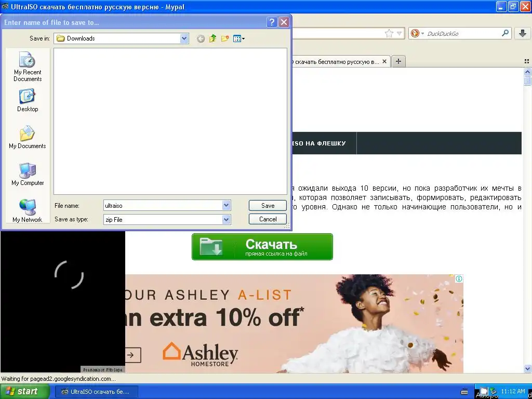This screenshot has height=399, width=532.
Task: Click the dialog Help question mark button
Action: [x=271, y=22]
